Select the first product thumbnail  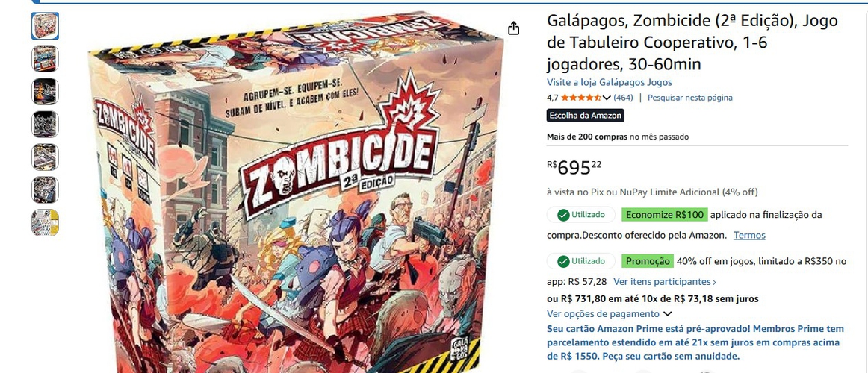pos(46,26)
